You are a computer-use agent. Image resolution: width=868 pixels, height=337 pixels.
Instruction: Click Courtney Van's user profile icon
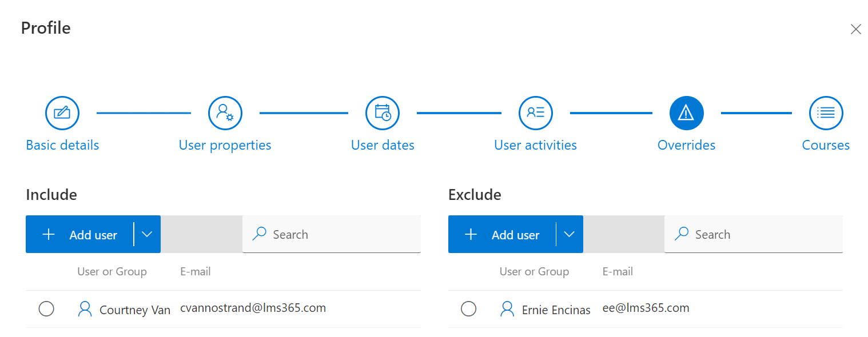coord(85,308)
